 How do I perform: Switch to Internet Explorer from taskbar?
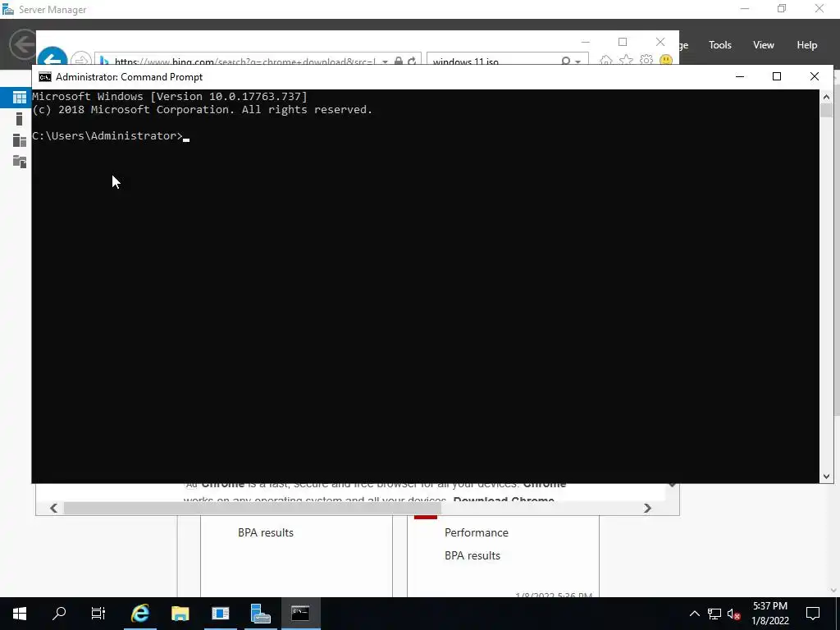point(139,614)
